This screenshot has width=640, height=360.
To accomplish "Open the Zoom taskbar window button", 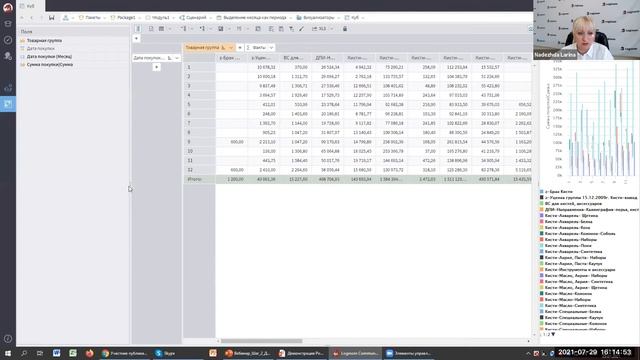I will coord(408,353).
